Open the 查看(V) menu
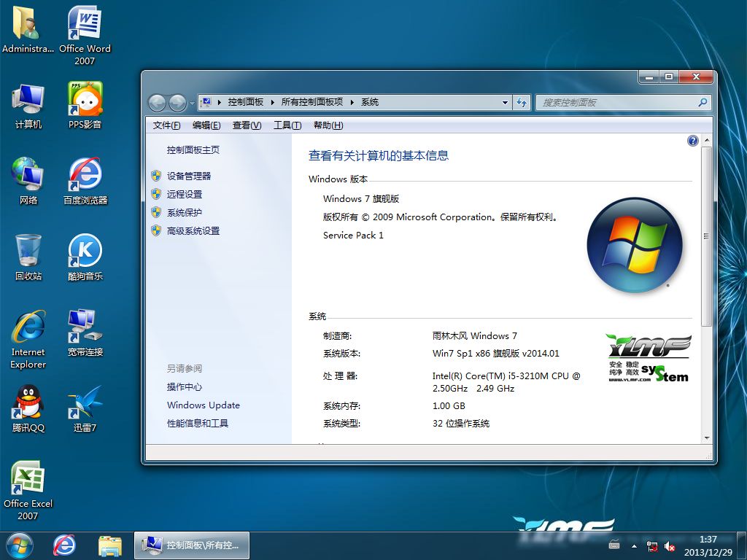The height and width of the screenshot is (560, 747). (247, 125)
